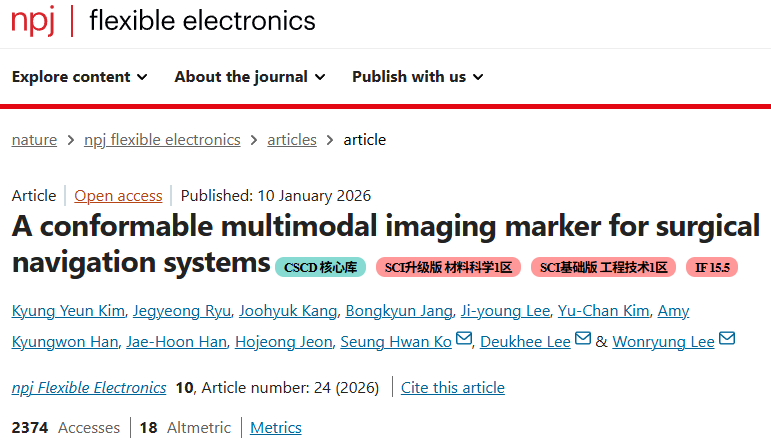Click email envelope icon beside Wonryung Lee
Viewport: 771px width, 441px height.
[727, 340]
